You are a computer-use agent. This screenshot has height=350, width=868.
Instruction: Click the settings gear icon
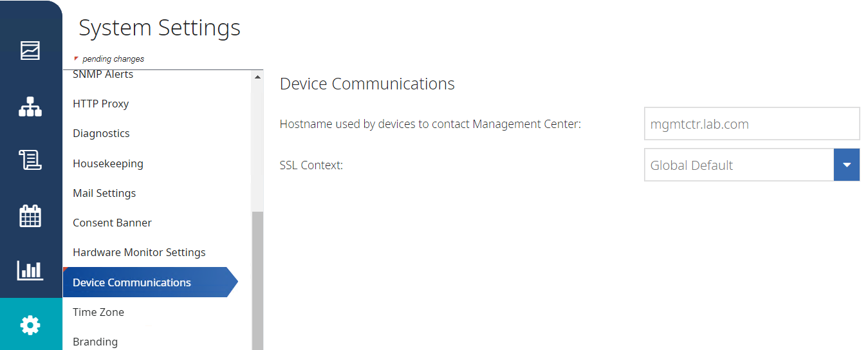[30, 325]
